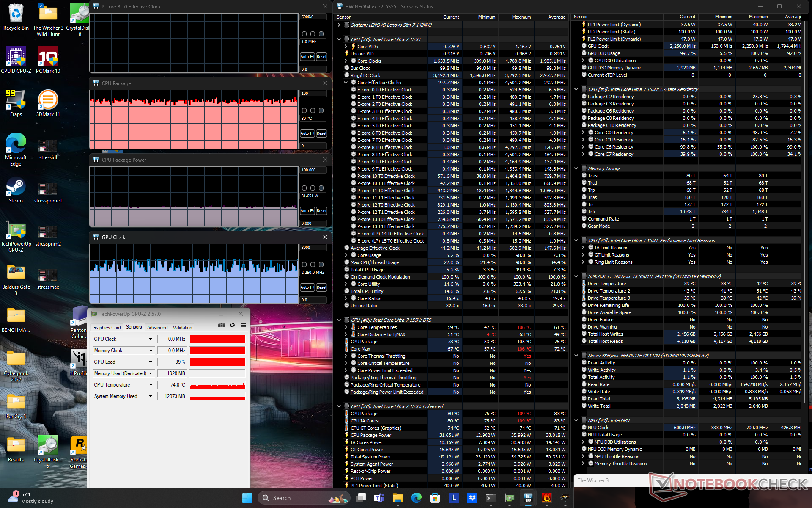The width and height of the screenshot is (812, 508).
Task: Switch to the Advanced tab in GPU-Z
Action: click(157, 327)
